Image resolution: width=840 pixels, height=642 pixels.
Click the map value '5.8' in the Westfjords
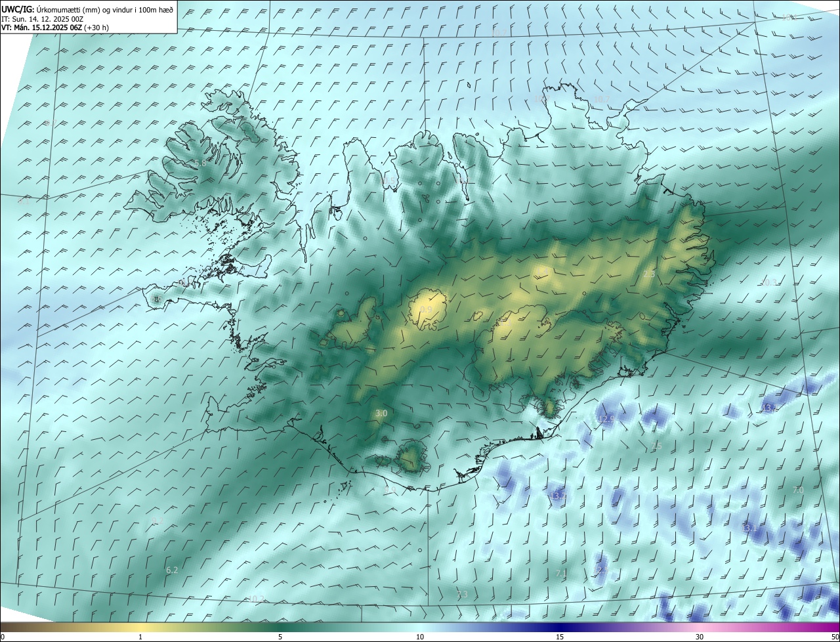[x=200, y=162]
